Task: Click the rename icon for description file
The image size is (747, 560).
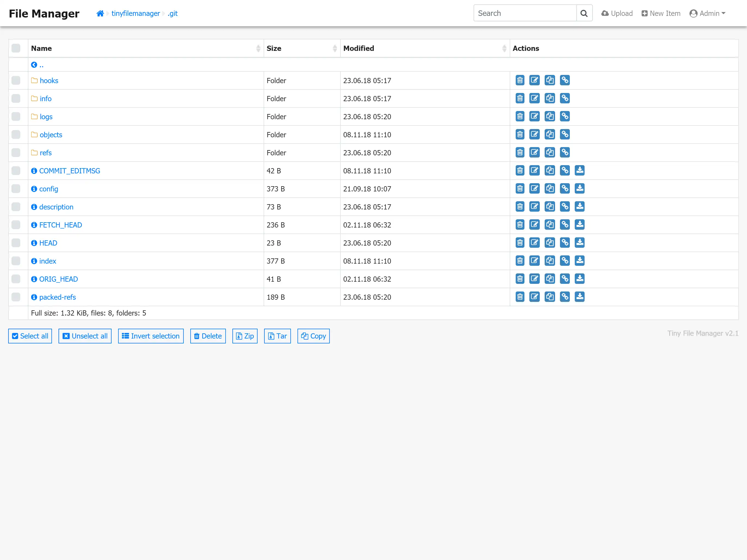Action: (x=535, y=206)
